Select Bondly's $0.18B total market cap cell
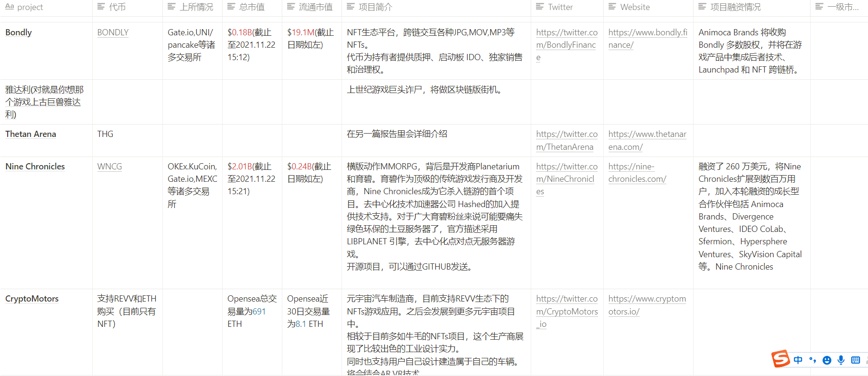The width and height of the screenshot is (868, 376). [252, 51]
